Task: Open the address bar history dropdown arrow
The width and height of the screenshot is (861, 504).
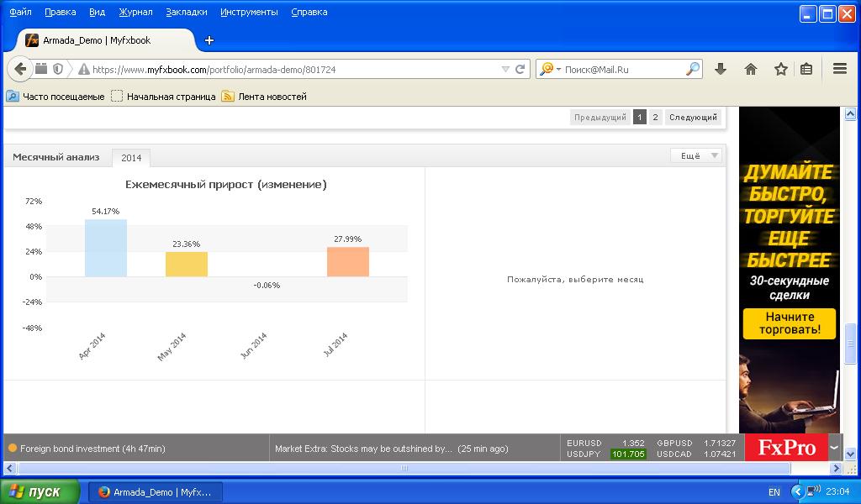Action: point(505,69)
